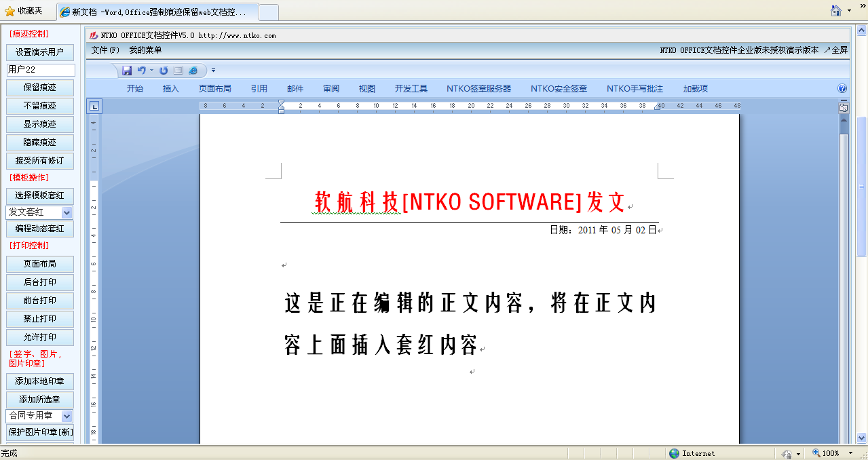
Task: Open the Home button dropdown arrow
Action: point(850,11)
